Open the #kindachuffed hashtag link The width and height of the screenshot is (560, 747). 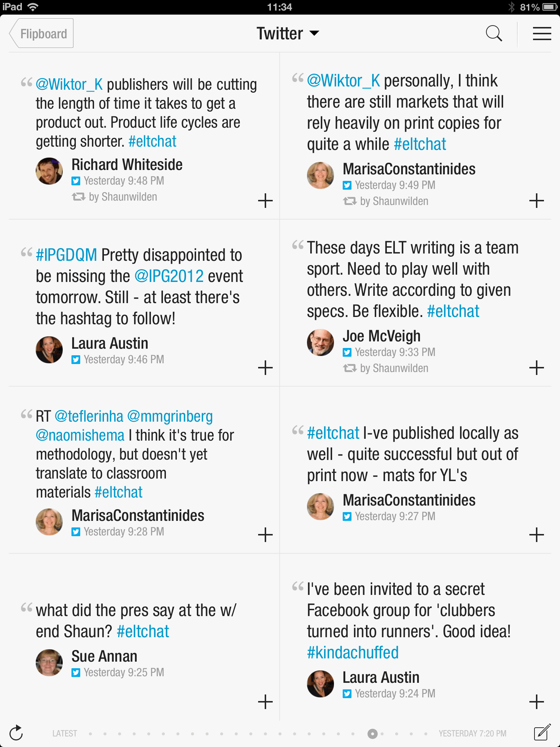353,653
